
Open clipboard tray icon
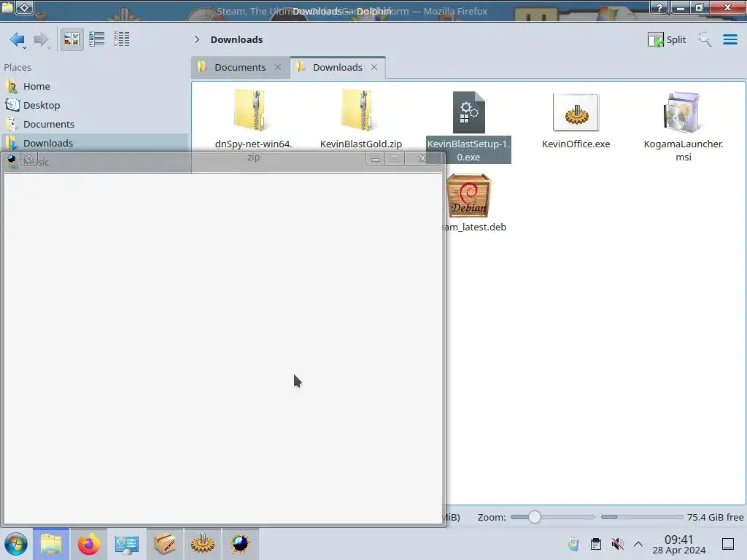click(595, 544)
